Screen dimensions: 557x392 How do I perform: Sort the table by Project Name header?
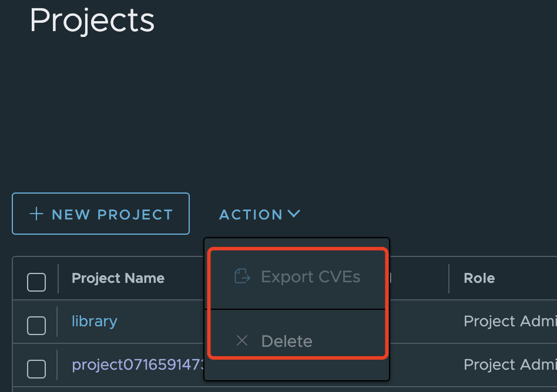click(x=118, y=278)
